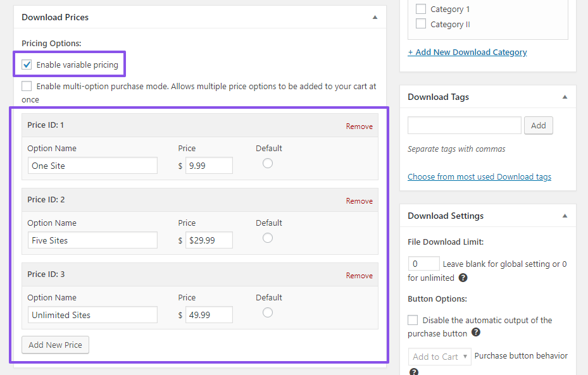Check the Category II checkbox
588x375 pixels.
[x=421, y=24]
